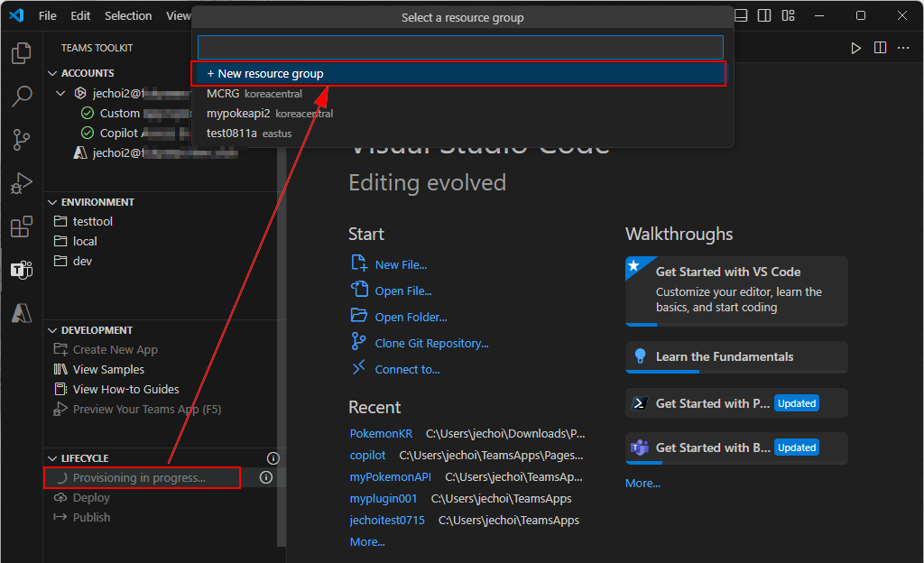924x563 pixels.
Task: Click the Clone Git Repository... link
Action: [x=431, y=344]
